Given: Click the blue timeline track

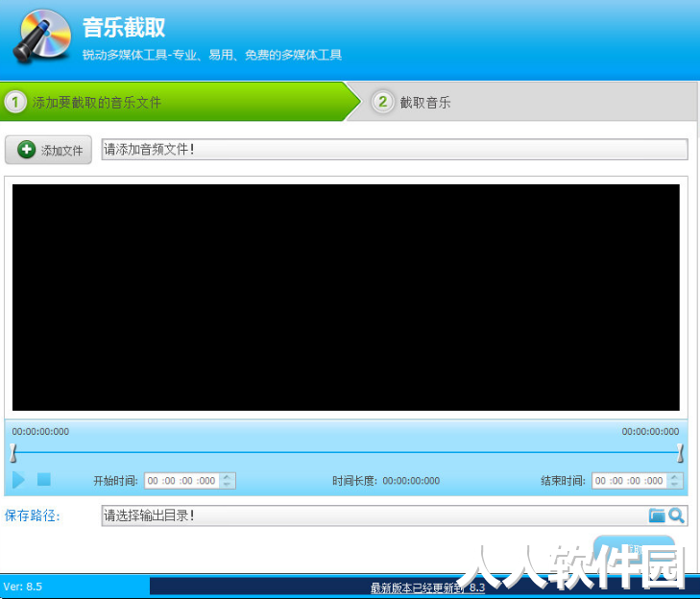Looking at the screenshot, I should [347, 452].
